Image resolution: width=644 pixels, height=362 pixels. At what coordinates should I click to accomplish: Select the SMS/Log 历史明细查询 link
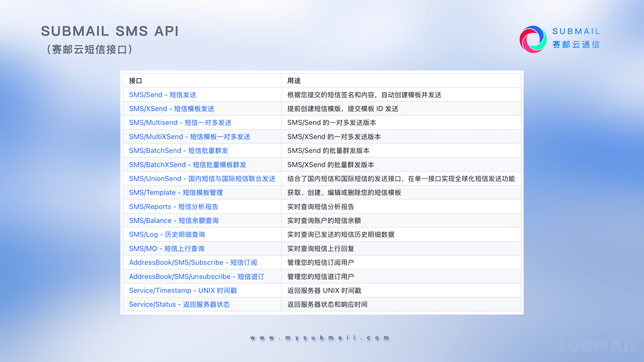(x=167, y=234)
